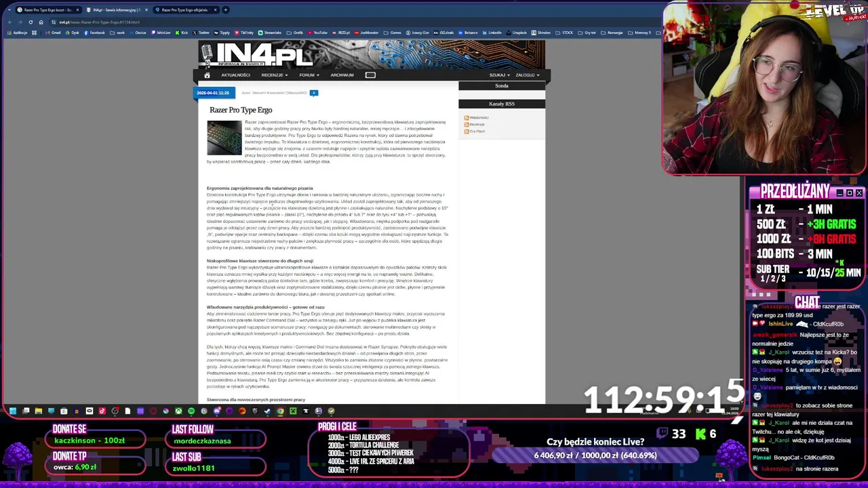Open the Oculus bookmark

click(x=138, y=33)
